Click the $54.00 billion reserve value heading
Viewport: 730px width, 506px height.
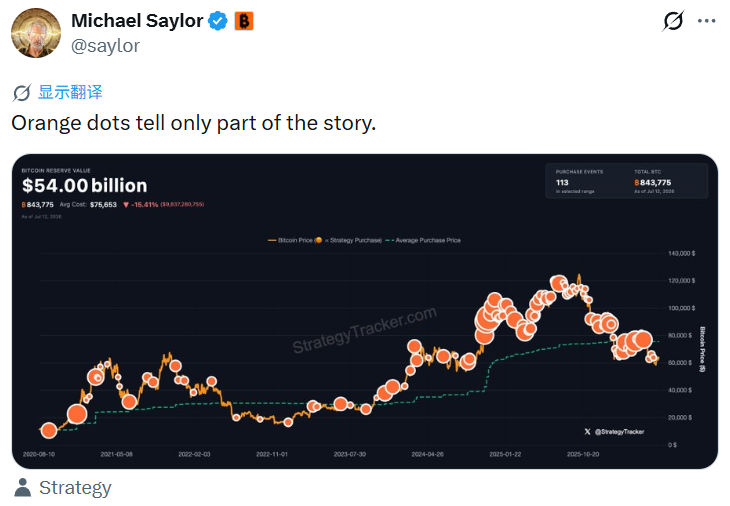click(84, 185)
